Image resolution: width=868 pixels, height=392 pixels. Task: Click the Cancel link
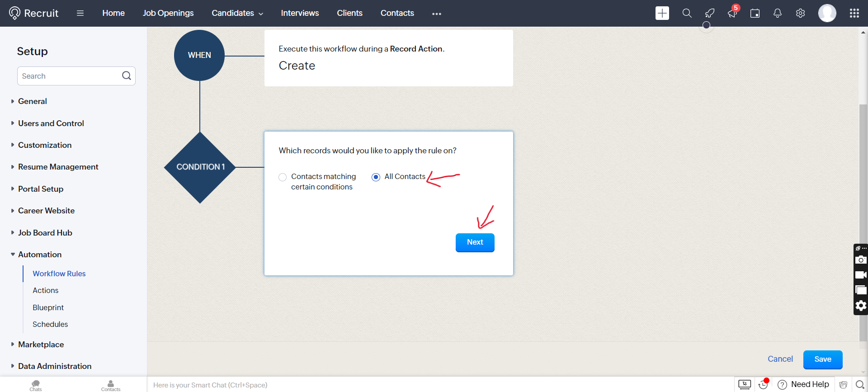pos(780,359)
